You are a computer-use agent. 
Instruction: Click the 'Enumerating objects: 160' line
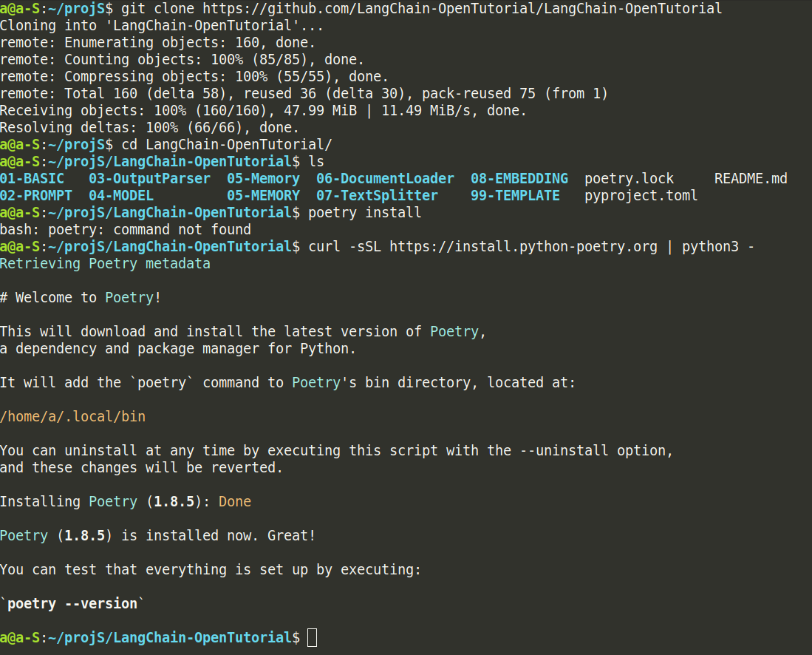pyautogui.click(x=157, y=43)
